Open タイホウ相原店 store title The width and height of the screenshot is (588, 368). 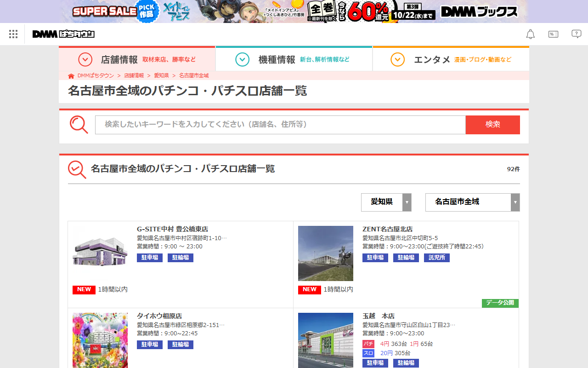coord(159,316)
